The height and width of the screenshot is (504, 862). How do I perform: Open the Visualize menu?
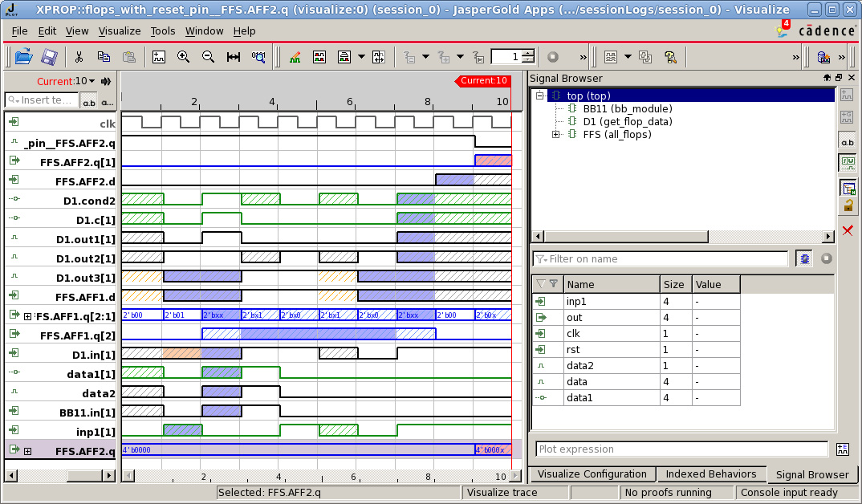tap(120, 31)
